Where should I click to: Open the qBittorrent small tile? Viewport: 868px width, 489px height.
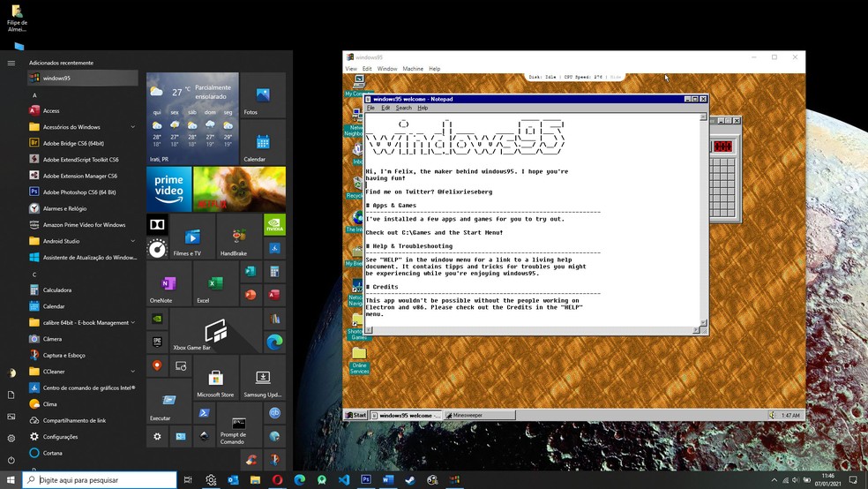274,412
